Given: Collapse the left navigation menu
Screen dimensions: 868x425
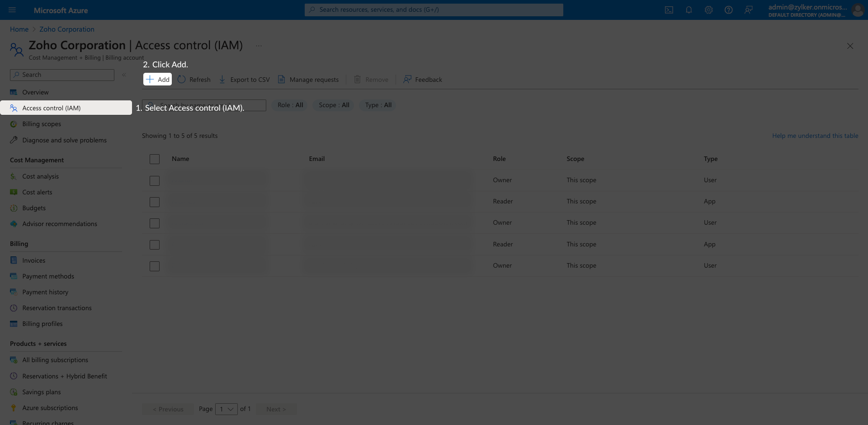Looking at the screenshot, I should click(x=124, y=75).
